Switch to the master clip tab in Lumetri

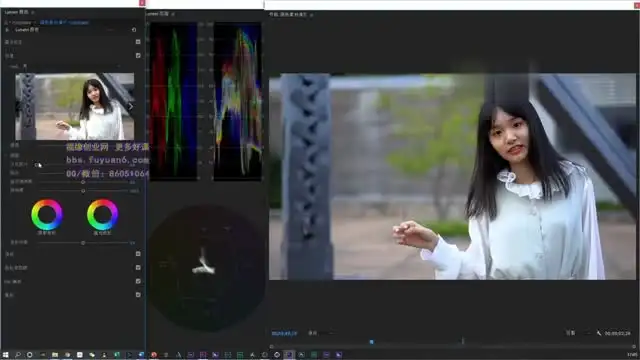19,22
